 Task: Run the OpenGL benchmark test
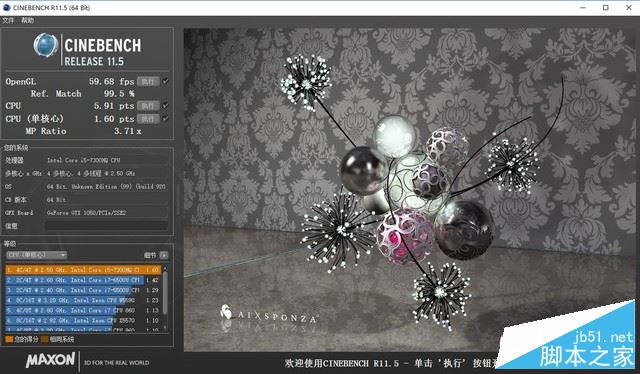tap(148, 82)
